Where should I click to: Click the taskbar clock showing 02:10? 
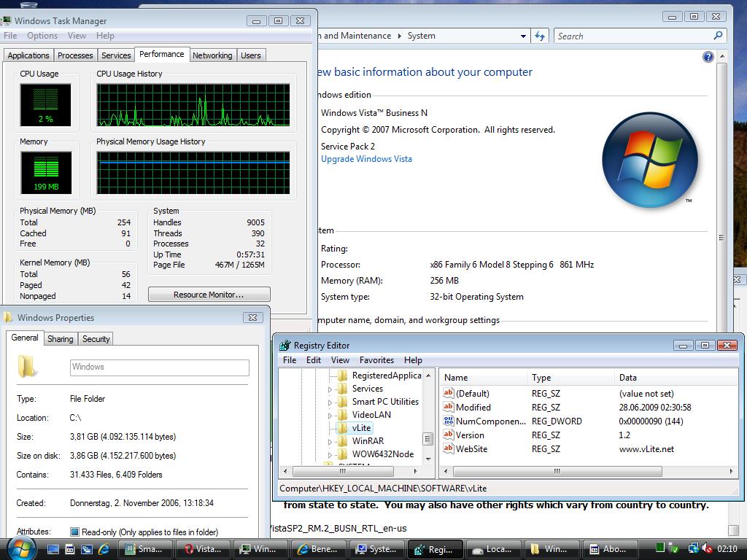(727, 549)
